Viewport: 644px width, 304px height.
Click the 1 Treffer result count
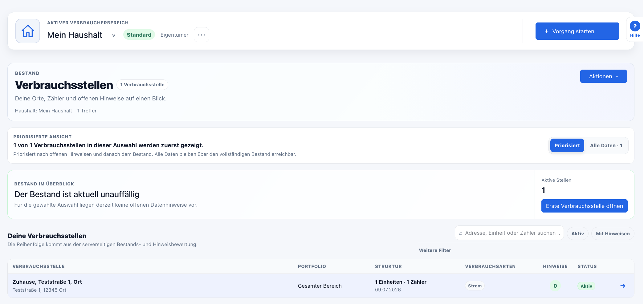(x=87, y=111)
